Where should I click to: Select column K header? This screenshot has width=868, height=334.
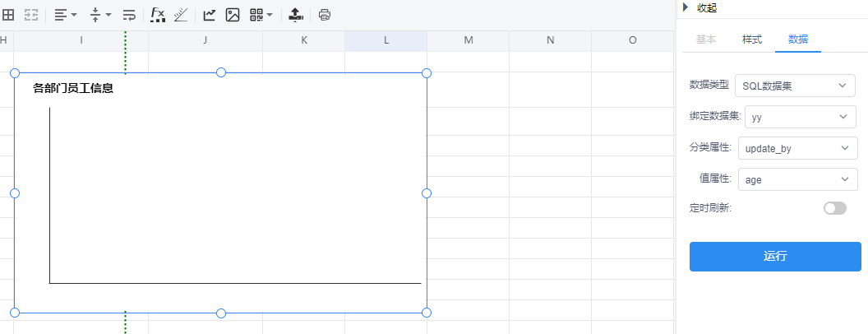304,40
